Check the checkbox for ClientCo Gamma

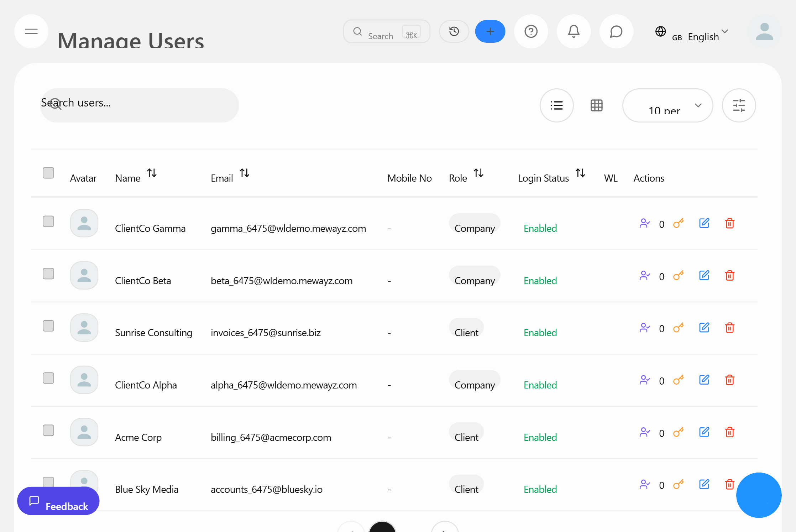pos(48,221)
